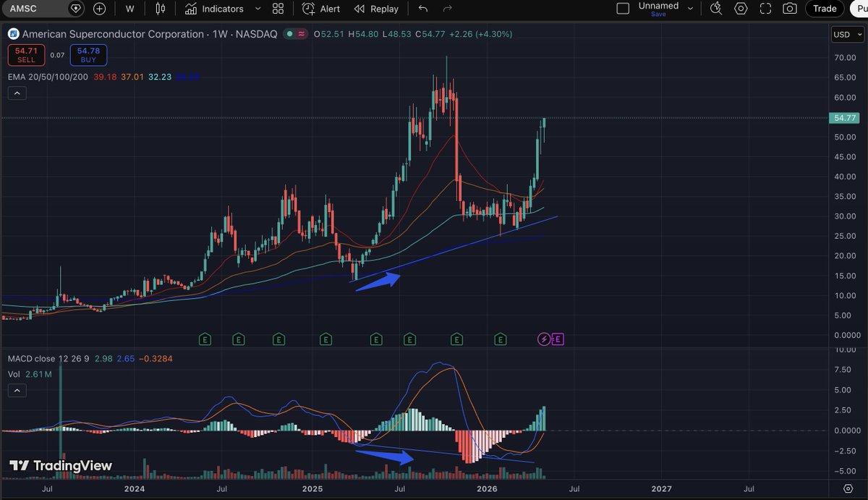Click the purple lightning event marker
868x500 pixels.
(x=544, y=339)
